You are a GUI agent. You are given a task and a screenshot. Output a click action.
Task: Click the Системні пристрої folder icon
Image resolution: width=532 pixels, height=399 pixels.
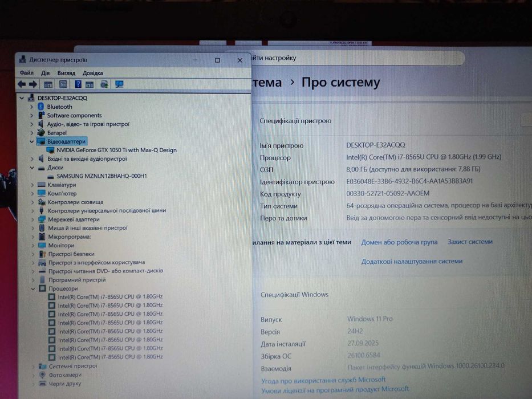coord(42,366)
